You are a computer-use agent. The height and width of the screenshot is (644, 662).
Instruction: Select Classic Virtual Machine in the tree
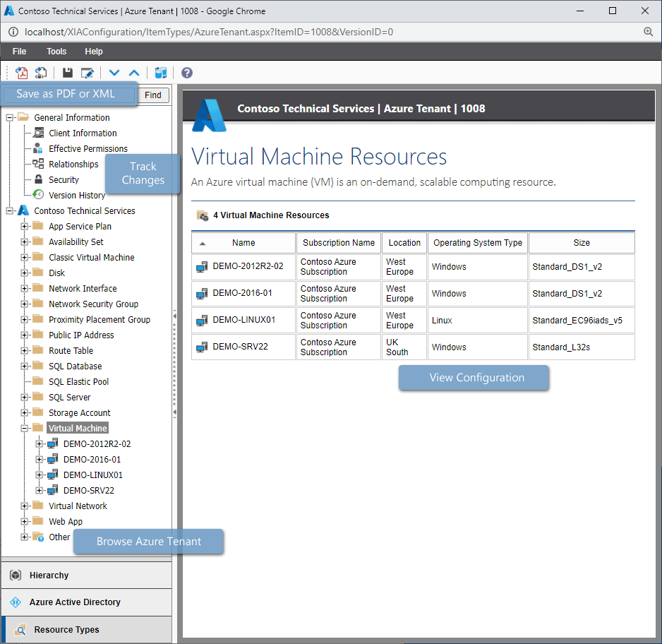92,257
